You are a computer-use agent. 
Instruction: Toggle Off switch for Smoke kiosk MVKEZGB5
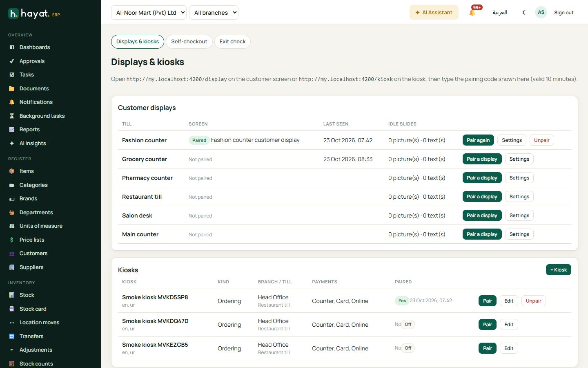tap(408, 348)
